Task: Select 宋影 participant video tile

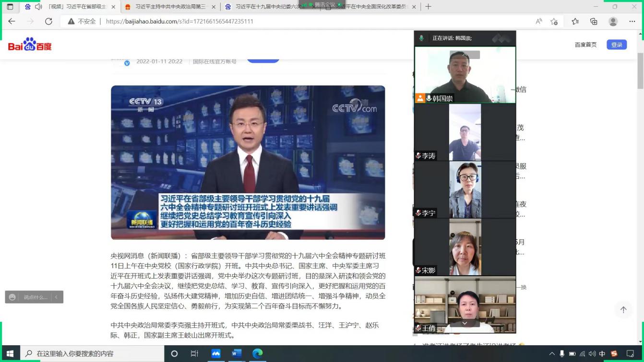Action: tap(465, 247)
